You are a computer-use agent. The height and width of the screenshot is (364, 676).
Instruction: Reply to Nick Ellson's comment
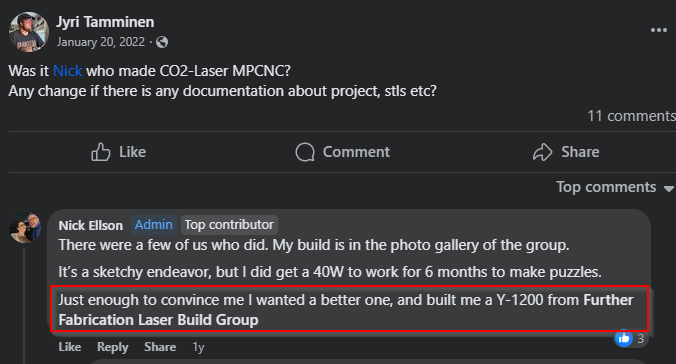pyautogui.click(x=113, y=347)
